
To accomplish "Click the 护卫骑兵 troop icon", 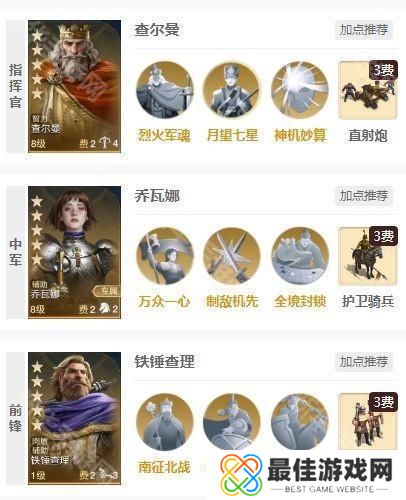I will [x=368, y=256].
